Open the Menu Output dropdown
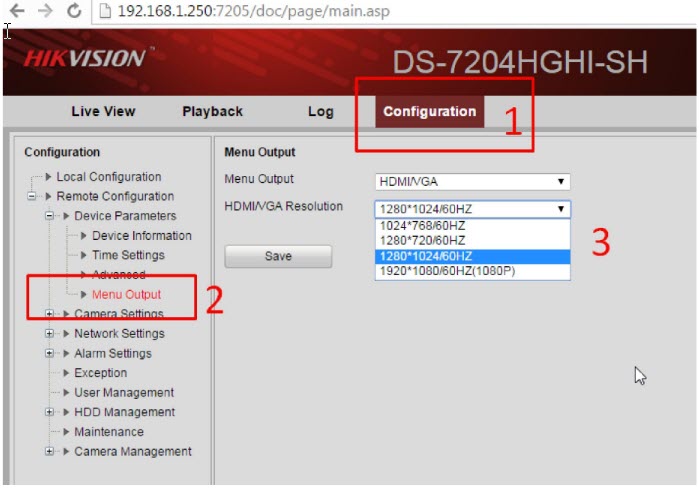 pos(472,181)
